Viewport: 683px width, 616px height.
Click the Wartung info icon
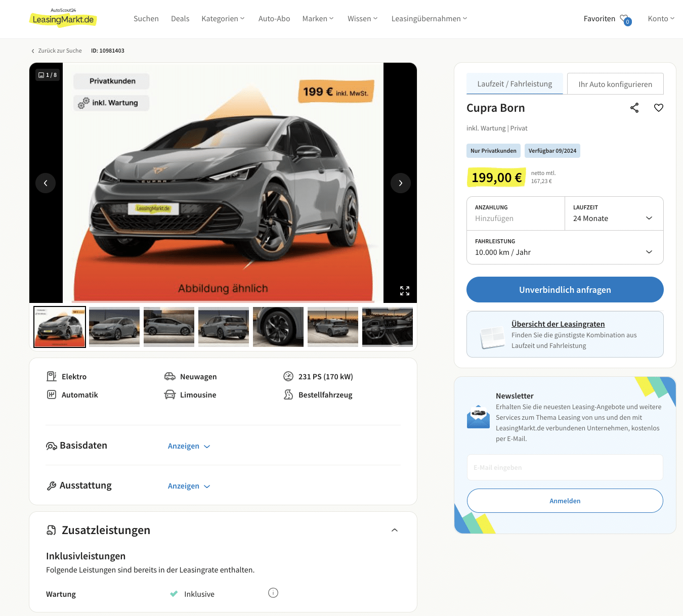(x=273, y=593)
